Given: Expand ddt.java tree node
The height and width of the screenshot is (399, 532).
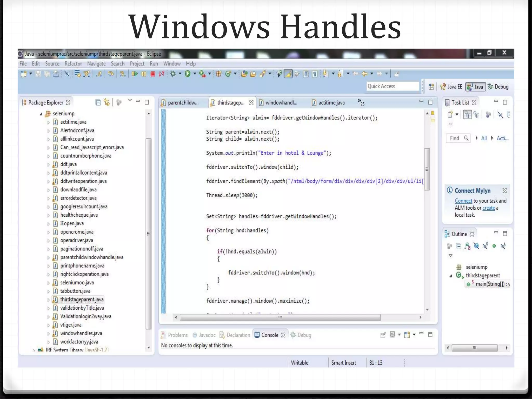Looking at the screenshot, I should click(x=48, y=165).
